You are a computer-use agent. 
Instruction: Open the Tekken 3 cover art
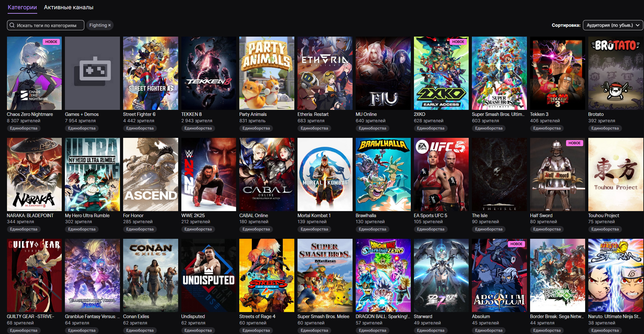click(x=557, y=73)
